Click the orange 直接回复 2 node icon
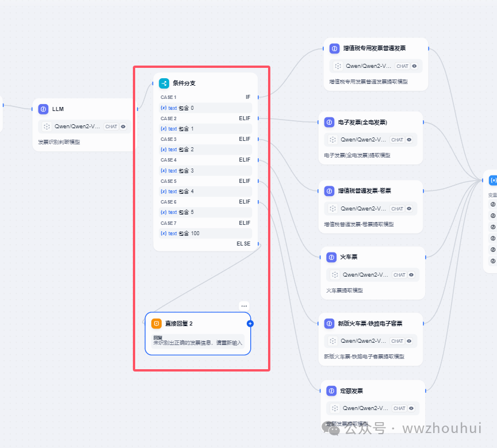Image resolution: width=497 pixels, height=448 pixels. [156, 323]
